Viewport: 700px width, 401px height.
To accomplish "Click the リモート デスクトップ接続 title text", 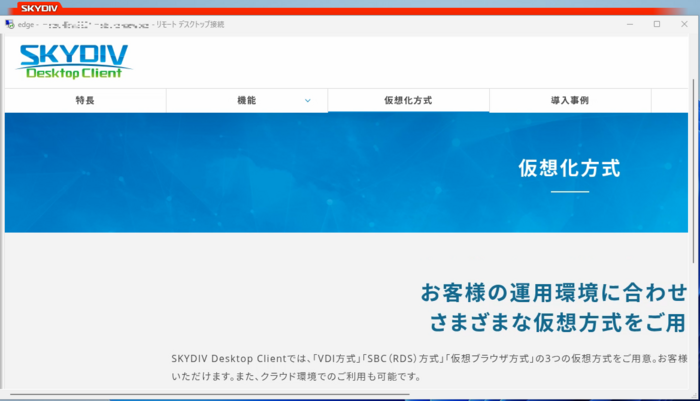I will tap(190, 24).
